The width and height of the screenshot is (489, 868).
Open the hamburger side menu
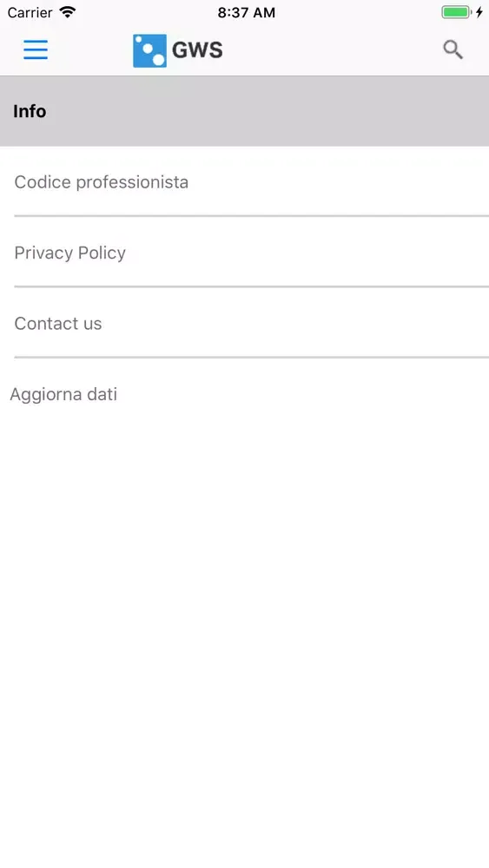tap(36, 49)
